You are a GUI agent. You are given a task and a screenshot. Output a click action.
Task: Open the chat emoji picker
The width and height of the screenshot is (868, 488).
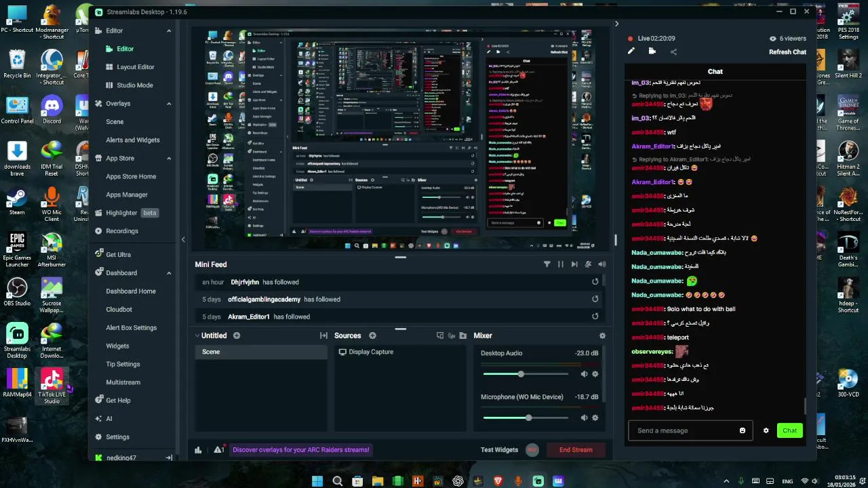pyautogui.click(x=743, y=430)
